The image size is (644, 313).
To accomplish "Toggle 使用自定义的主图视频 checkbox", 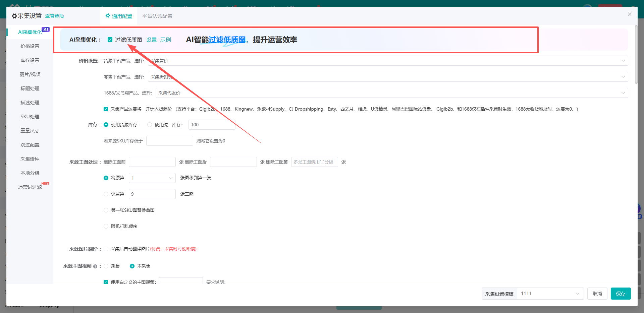I will point(106,282).
